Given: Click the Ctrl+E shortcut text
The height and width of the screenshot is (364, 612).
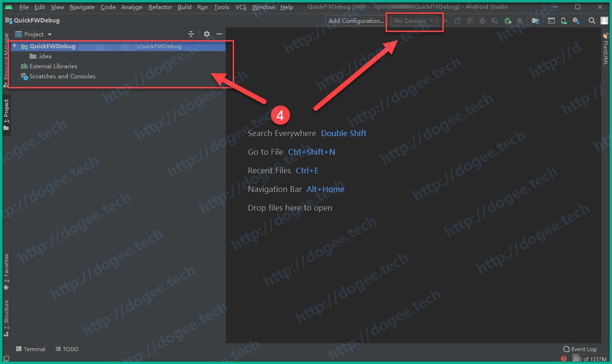Looking at the screenshot, I should pos(307,171).
